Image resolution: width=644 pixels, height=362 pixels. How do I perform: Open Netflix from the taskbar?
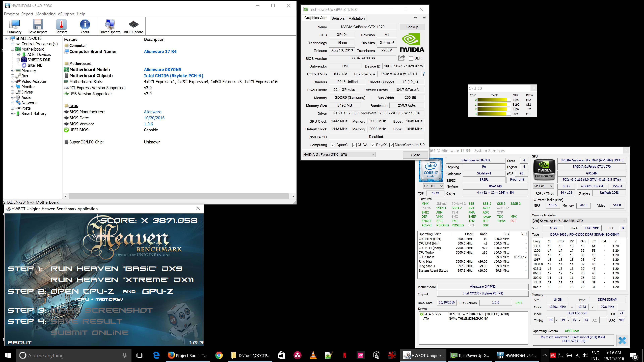coord(344,355)
